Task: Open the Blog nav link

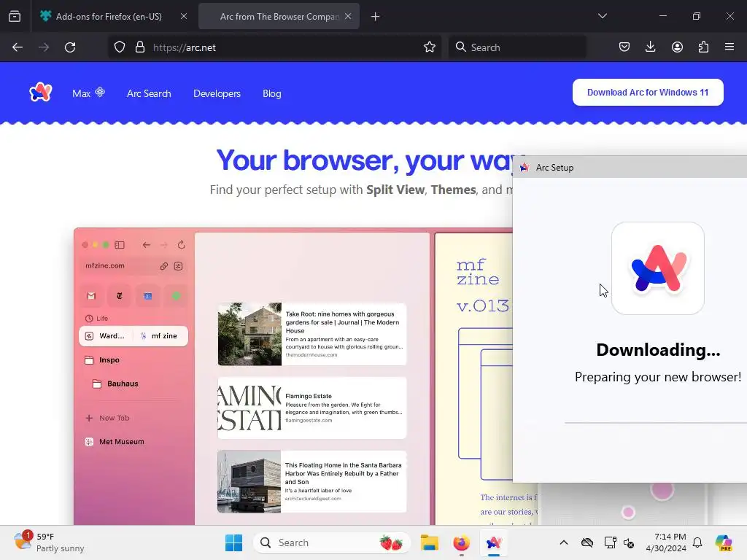Action: (x=271, y=93)
